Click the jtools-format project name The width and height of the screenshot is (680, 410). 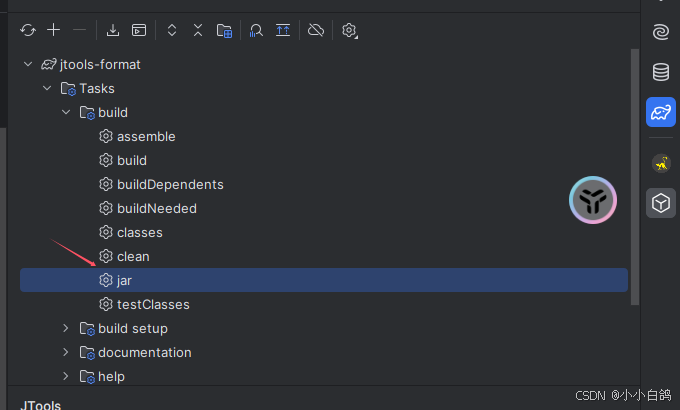coord(100,65)
